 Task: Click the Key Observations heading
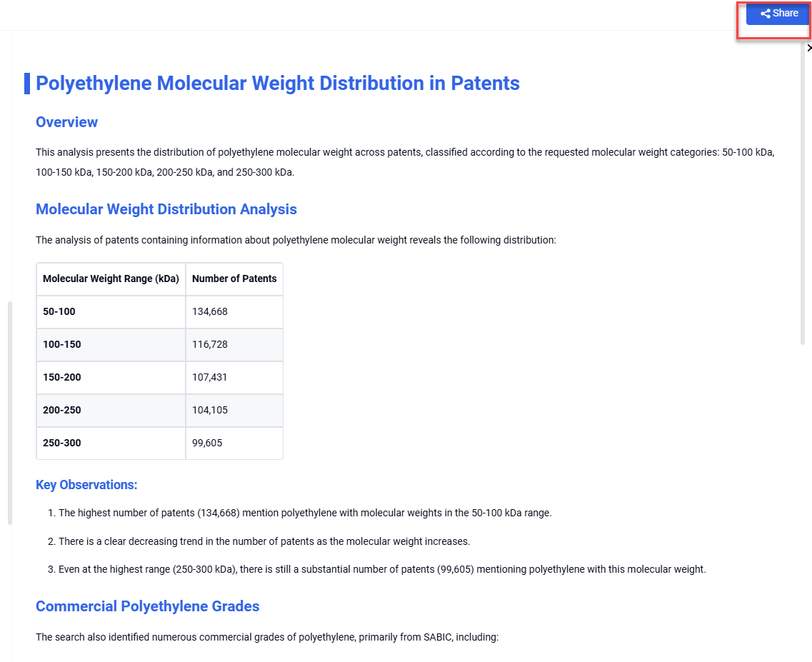[86, 485]
